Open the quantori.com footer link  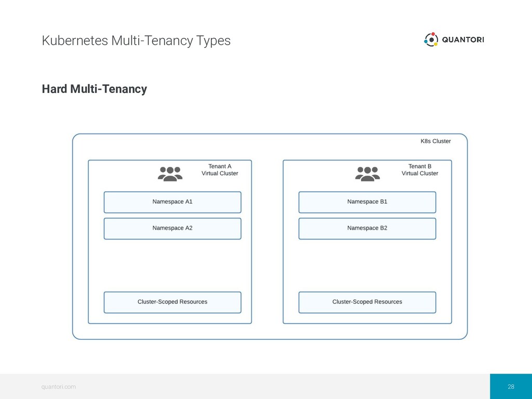58,387
